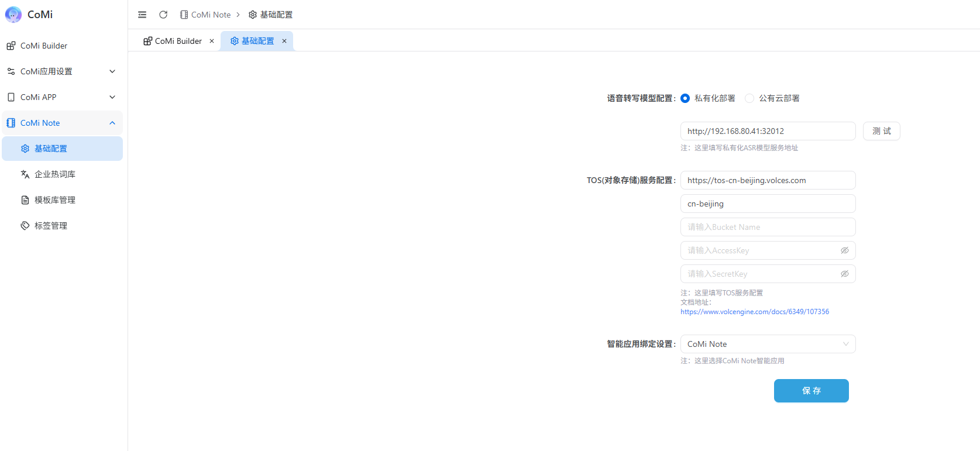The image size is (980, 451).
Task: Open the 标签管理 menu item
Action: coord(63,226)
